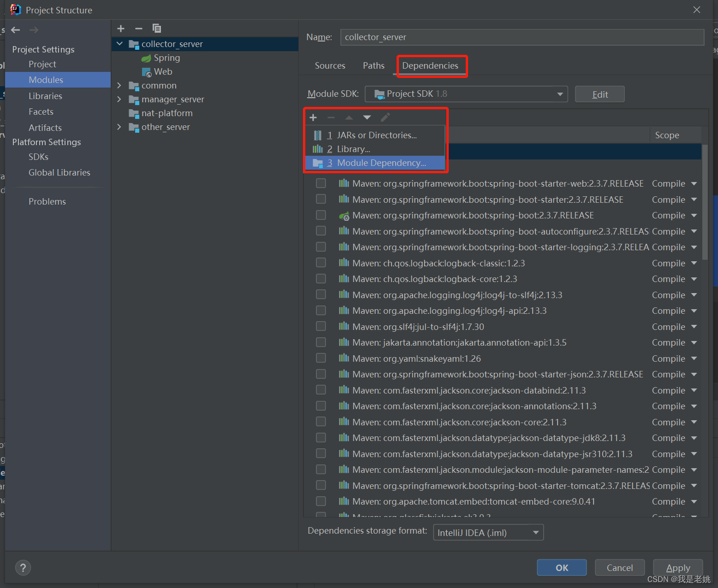718x588 pixels.
Task: Open Project under Project Settings
Action: 42,65
